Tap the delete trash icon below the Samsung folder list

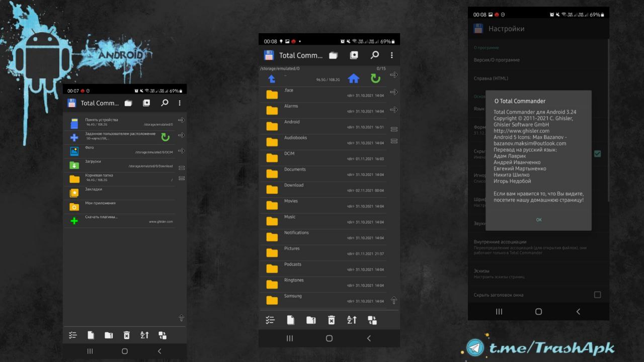(332, 320)
